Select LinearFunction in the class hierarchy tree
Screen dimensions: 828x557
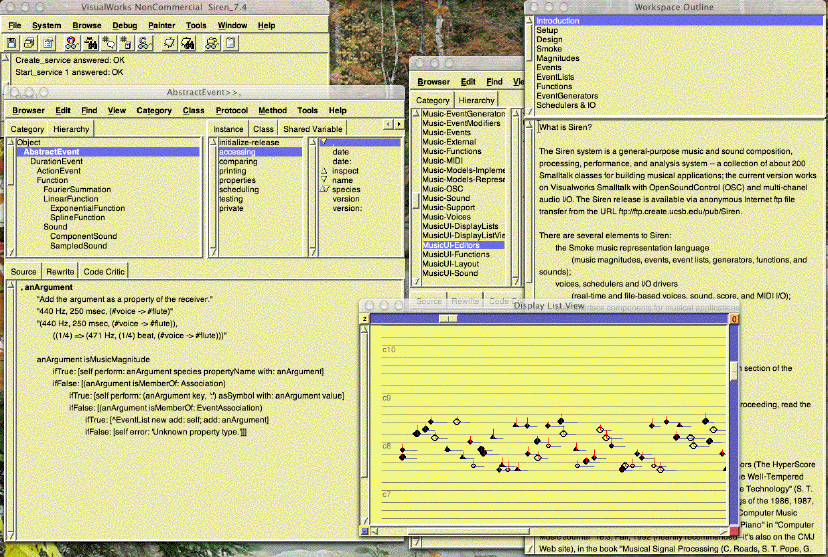click(x=71, y=199)
